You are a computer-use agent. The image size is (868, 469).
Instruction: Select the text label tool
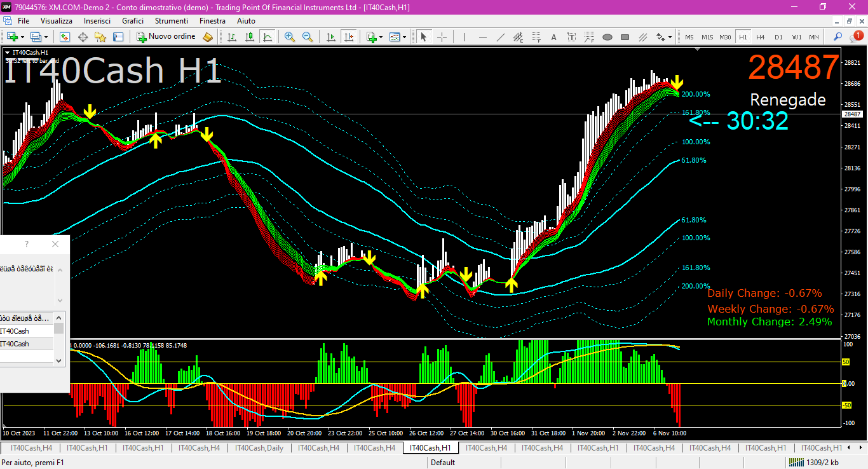[571, 37]
